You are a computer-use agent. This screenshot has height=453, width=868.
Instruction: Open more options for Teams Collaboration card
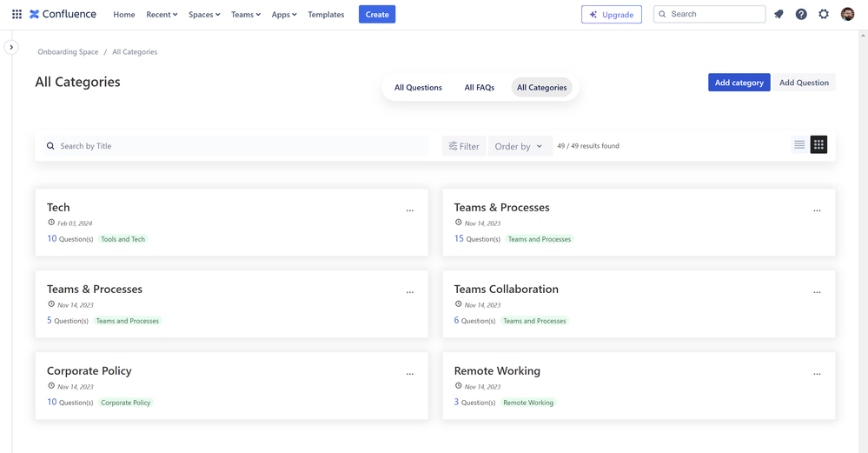tap(817, 292)
